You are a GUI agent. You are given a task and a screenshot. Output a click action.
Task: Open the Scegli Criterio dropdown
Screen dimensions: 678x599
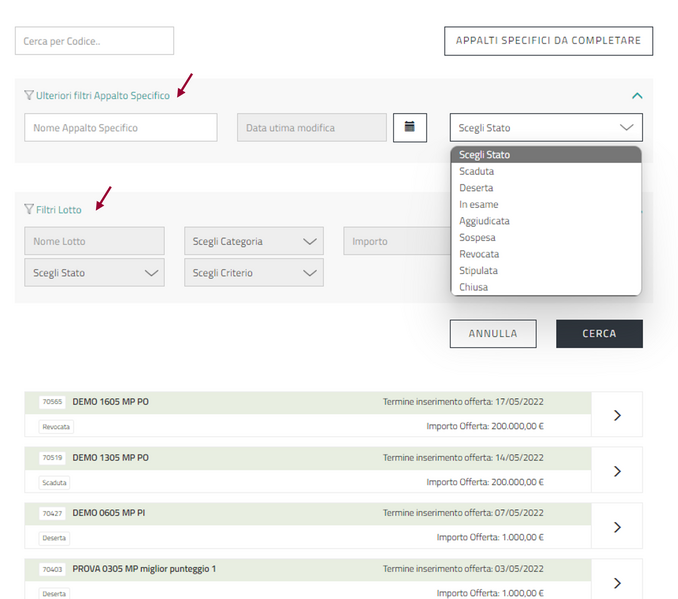pyautogui.click(x=254, y=273)
